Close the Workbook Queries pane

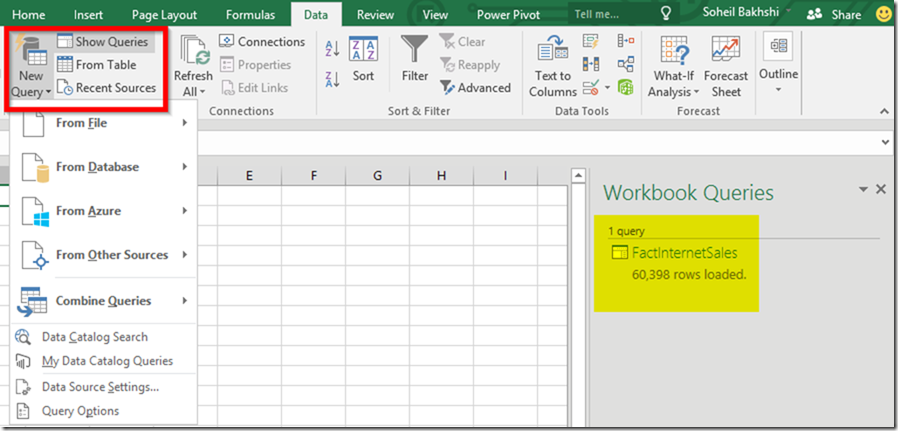882,189
